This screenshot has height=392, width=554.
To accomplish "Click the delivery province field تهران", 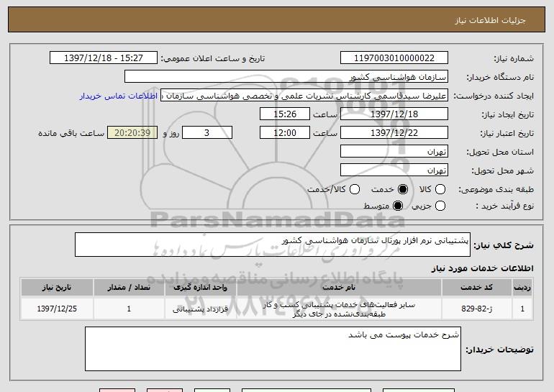I will [394, 152].
